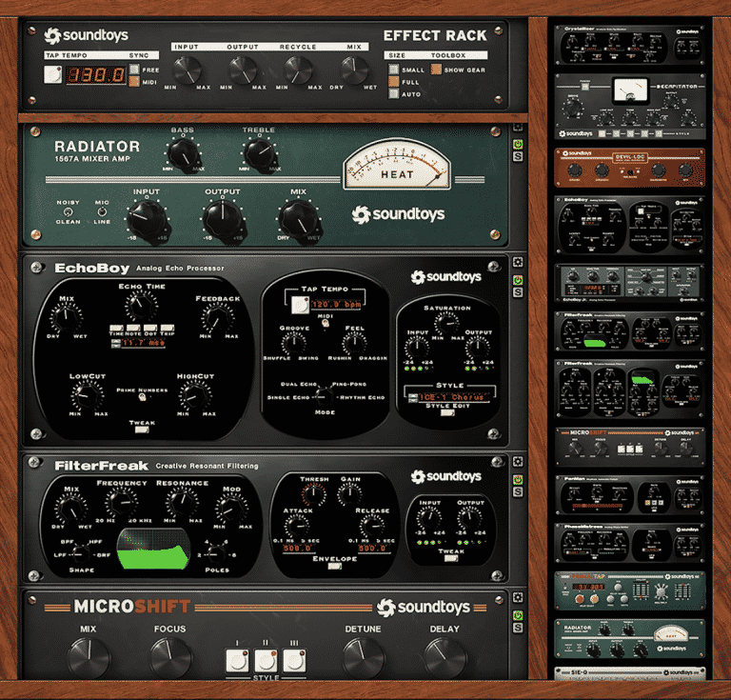This screenshot has width=731, height=700.
Task: Select EchoBoy Dot time mode button
Action: (150, 328)
